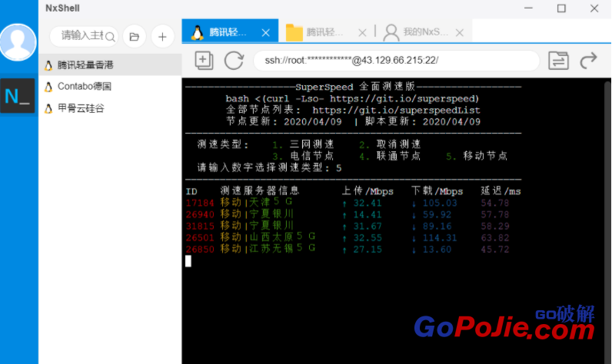Open the file transfer icon

(559, 60)
